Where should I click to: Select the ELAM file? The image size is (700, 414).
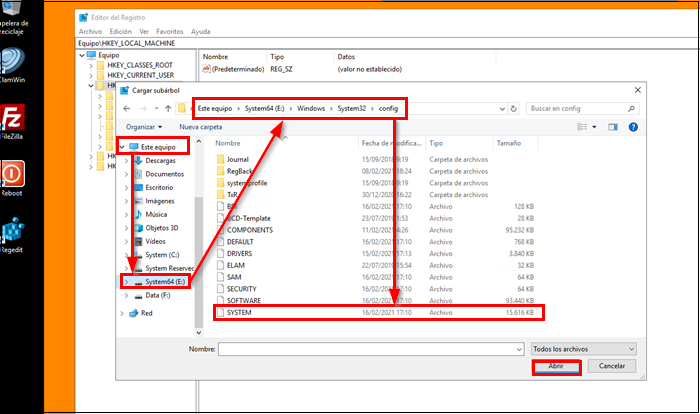(236, 265)
